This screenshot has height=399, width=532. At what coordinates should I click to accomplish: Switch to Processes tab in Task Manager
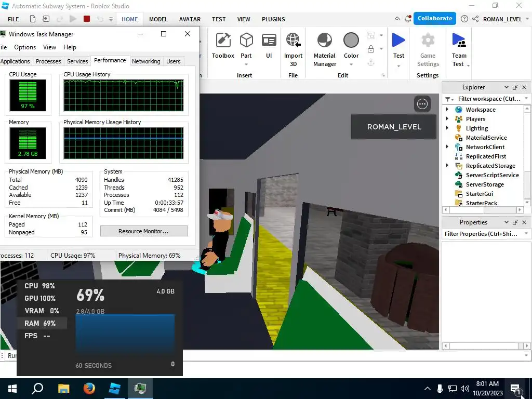click(x=48, y=61)
